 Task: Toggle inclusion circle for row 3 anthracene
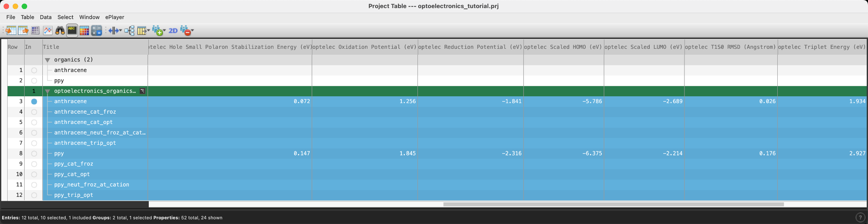point(34,101)
